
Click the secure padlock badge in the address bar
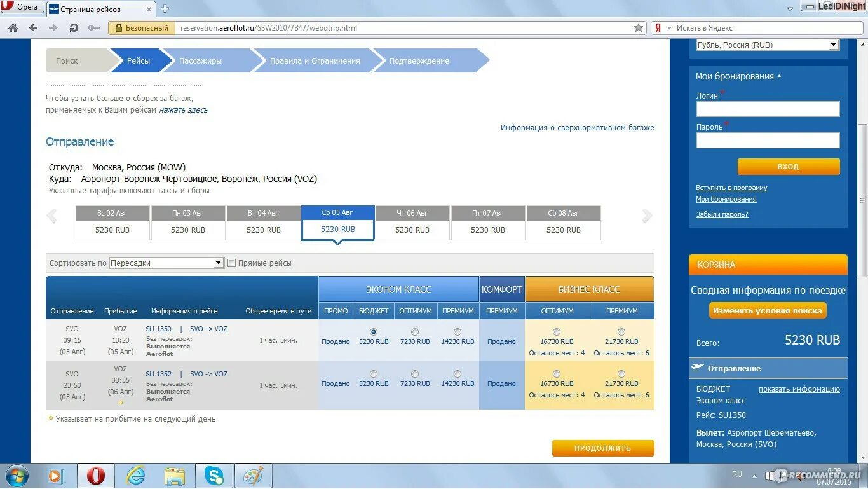[x=142, y=28]
